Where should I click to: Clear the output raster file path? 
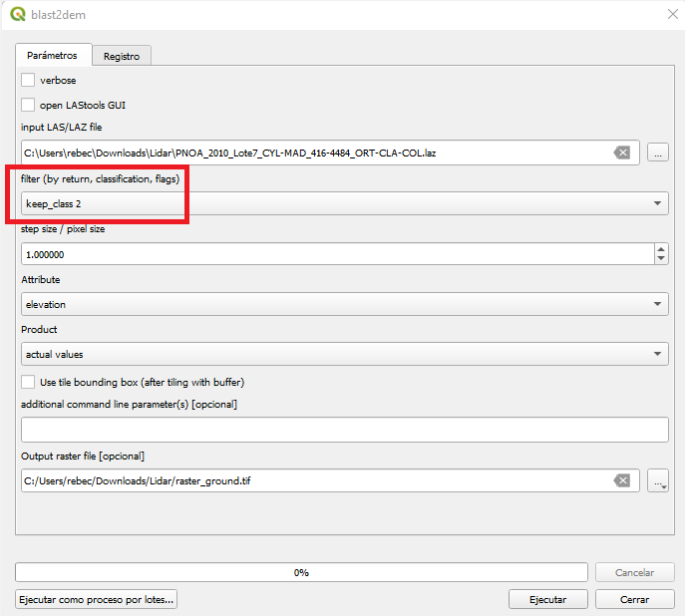[621, 480]
